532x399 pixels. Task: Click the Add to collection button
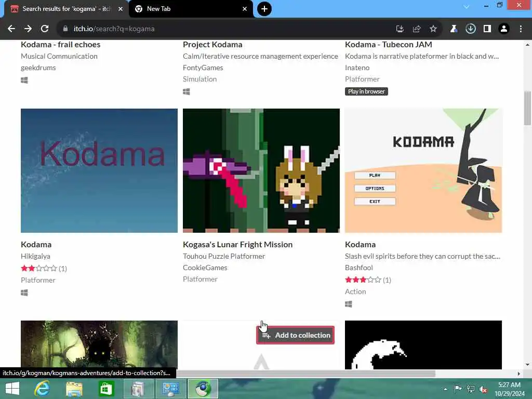tap(295, 335)
